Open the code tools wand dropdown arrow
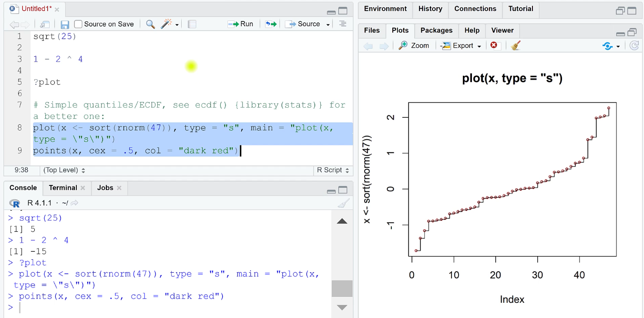Viewport: 644px width, 318px height. [177, 25]
